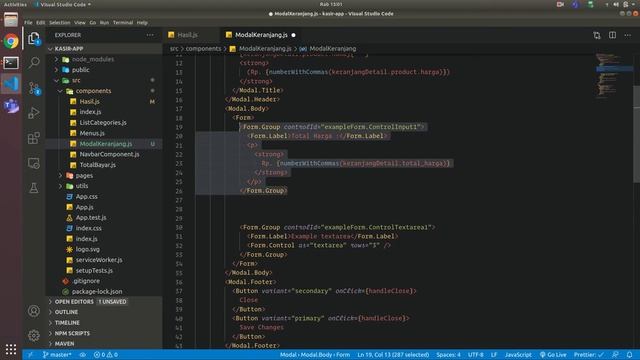Viewport: 640px width, 360px height.
Task: Change the JavaScript language mode
Action: [518, 355]
